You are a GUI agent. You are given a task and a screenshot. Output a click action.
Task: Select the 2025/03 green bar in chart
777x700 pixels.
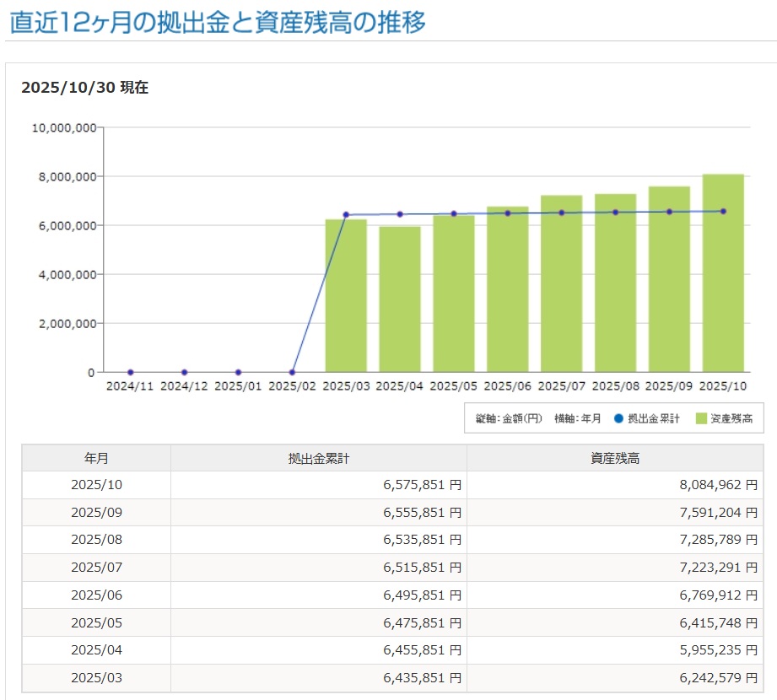pyautogui.click(x=346, y=304)
